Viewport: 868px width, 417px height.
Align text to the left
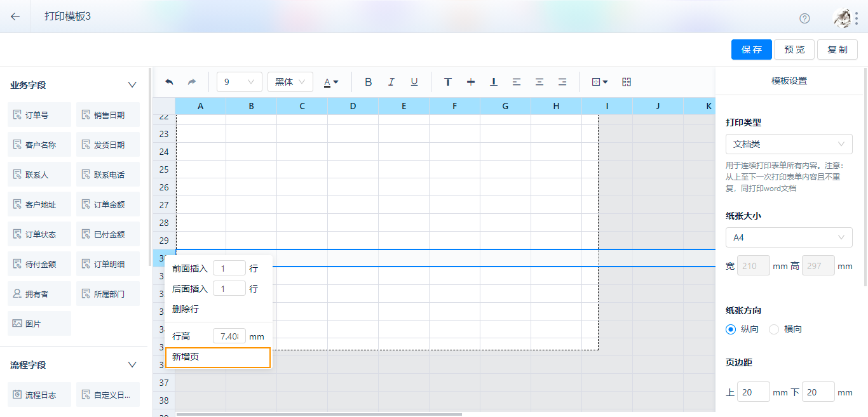pos(517,82)
